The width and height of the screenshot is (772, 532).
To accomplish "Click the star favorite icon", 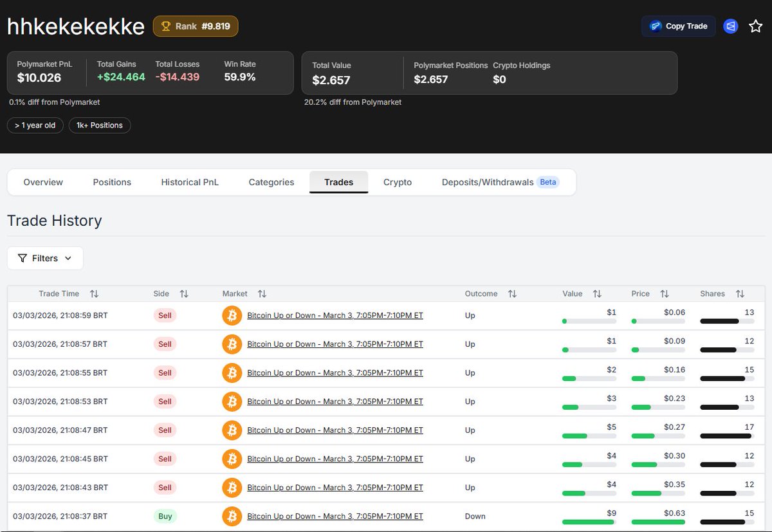I will coord(755,26).
